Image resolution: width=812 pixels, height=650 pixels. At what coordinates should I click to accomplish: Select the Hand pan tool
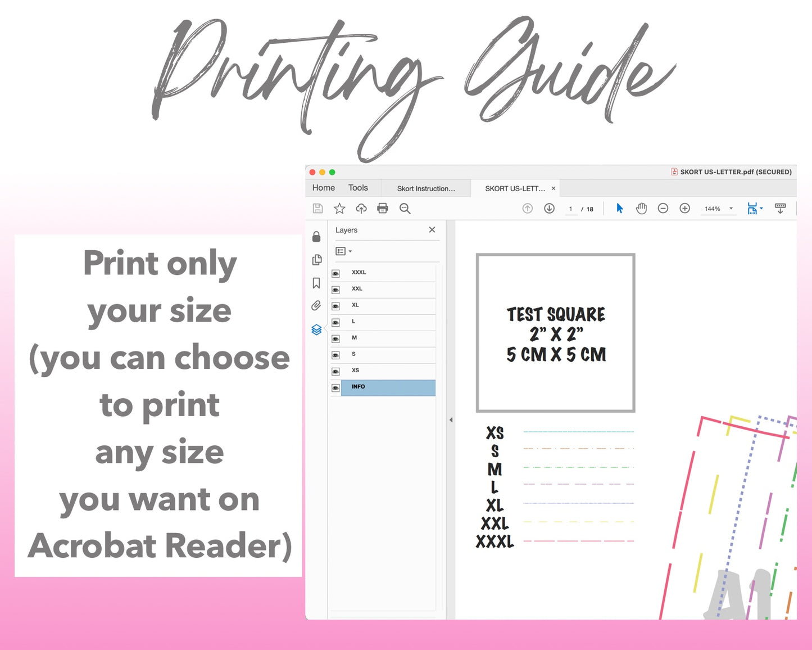641,209
